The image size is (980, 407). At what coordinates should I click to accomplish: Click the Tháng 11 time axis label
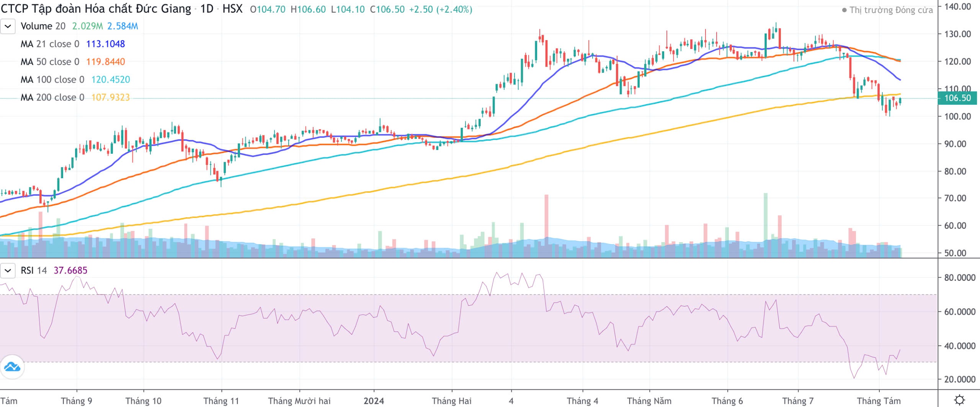click(221, 401)
